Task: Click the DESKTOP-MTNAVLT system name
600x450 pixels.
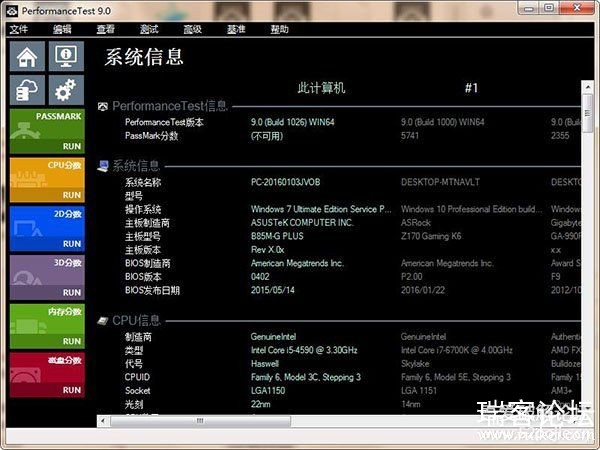Action: click(440, 182)
